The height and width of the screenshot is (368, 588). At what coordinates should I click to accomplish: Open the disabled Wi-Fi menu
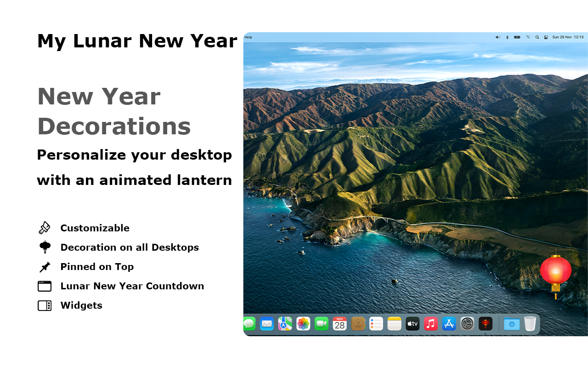[x=528, y=37]
